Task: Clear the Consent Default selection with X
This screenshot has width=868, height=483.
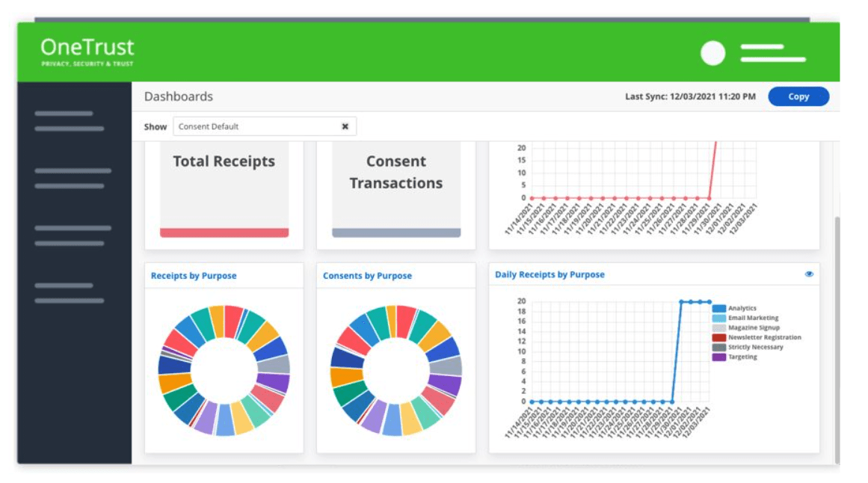Action: (x=345, y=126)
